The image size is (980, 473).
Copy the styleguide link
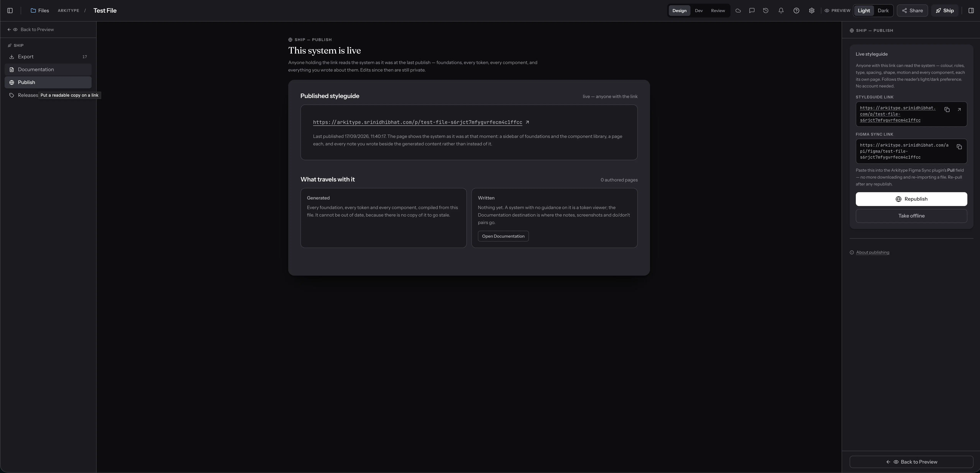(947, 110)
